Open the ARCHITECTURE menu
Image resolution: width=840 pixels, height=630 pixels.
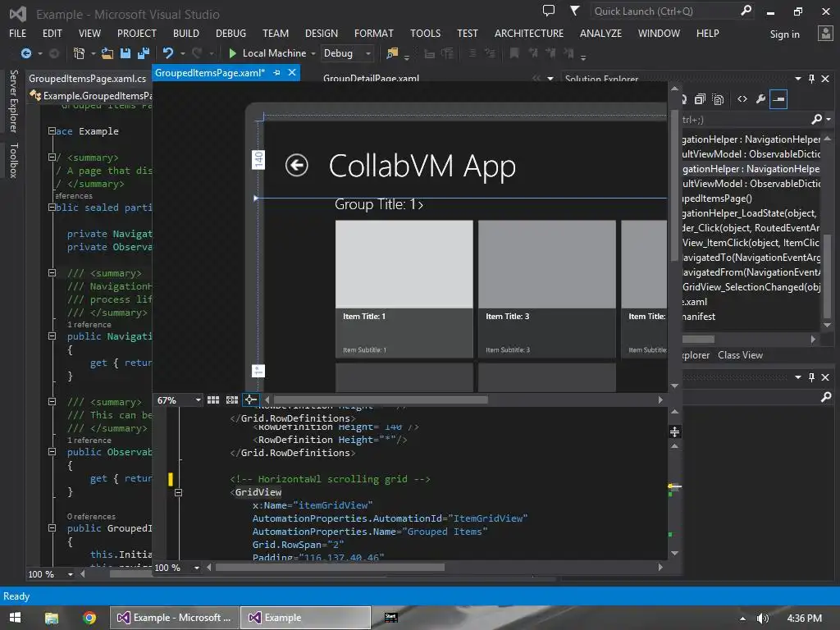pos(529,33)
